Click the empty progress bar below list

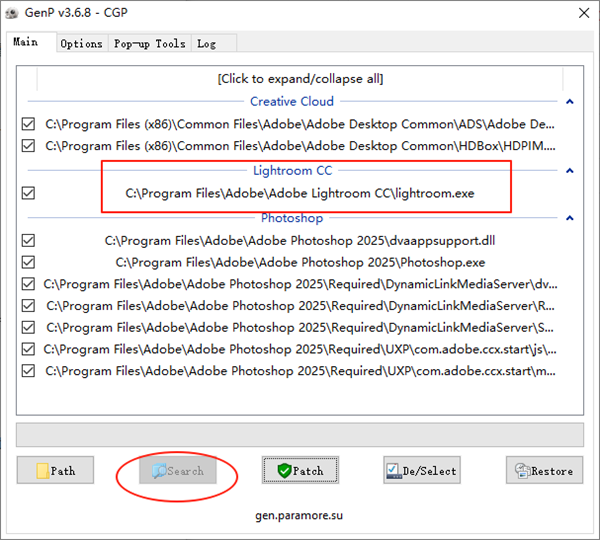[x=300, y=435]
